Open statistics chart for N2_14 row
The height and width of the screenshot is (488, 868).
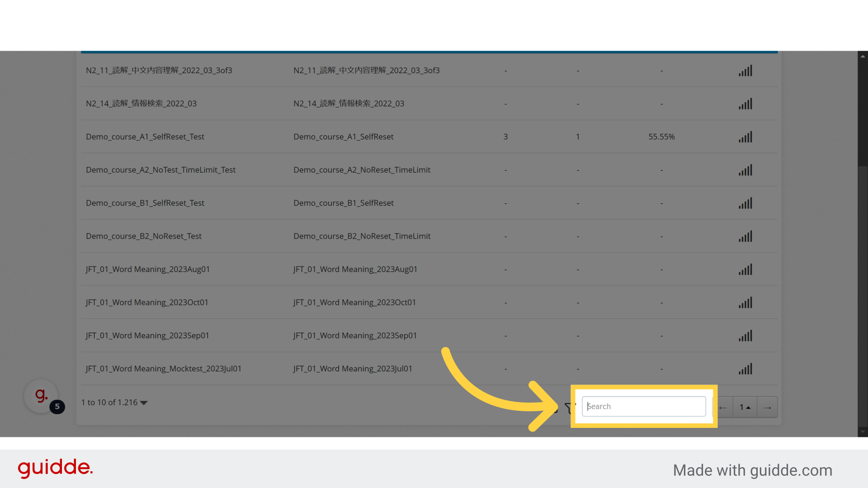pyautogui.click(x=745, y=104)
